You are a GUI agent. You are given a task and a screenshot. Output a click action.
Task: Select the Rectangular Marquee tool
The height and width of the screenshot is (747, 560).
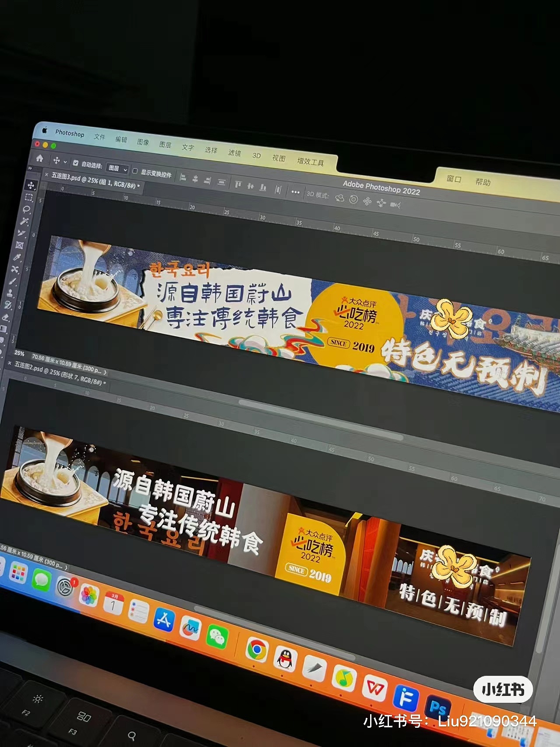coord(29,197)
